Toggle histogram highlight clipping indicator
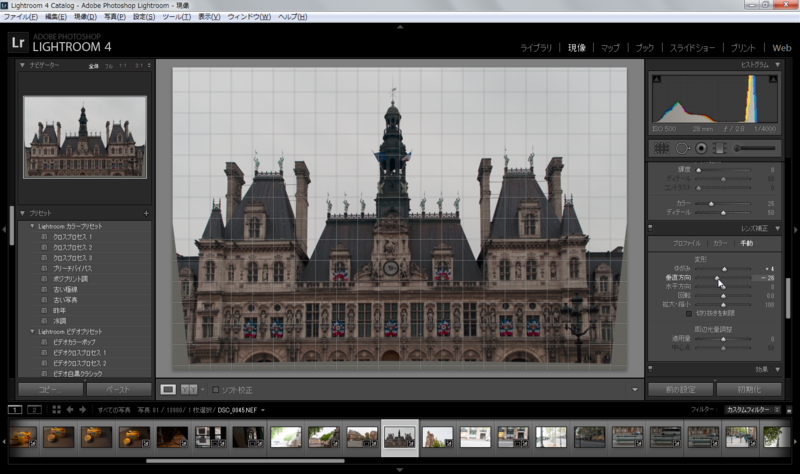 click(773, 79)
